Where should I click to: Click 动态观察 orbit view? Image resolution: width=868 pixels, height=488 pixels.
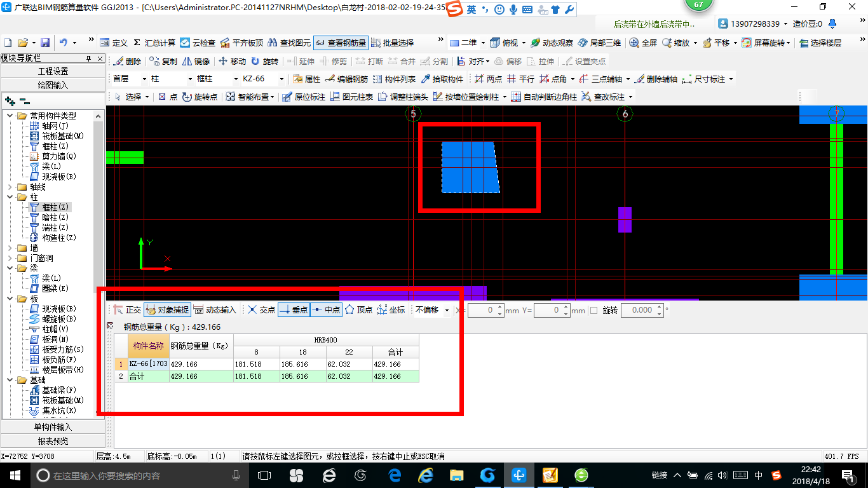pyautogui.click(x=552, y=43)
